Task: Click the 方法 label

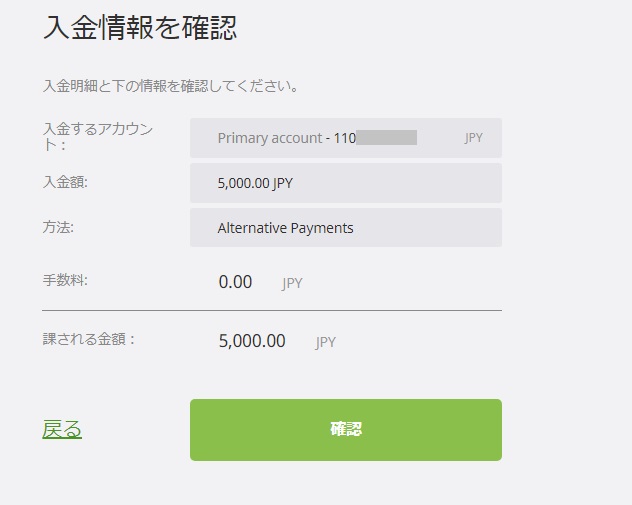Action: 58,227
